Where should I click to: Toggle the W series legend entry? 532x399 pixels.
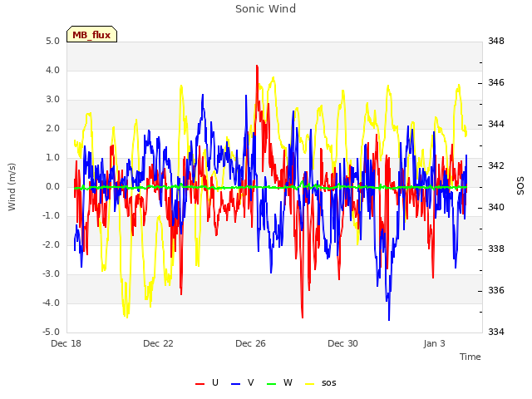[279, 382]
